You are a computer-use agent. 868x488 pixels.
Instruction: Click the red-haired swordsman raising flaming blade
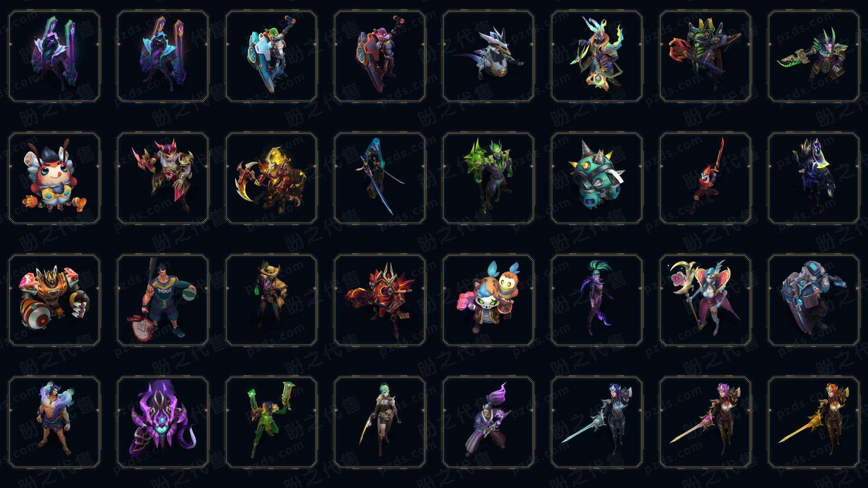click(705, 178)
